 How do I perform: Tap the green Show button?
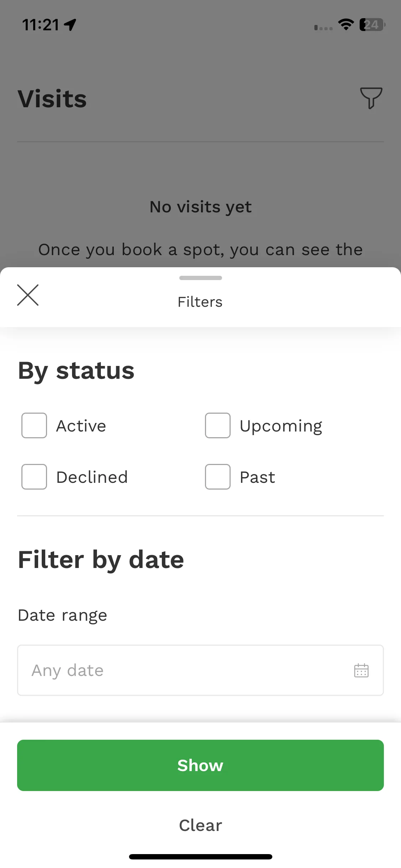pos(200,765)
